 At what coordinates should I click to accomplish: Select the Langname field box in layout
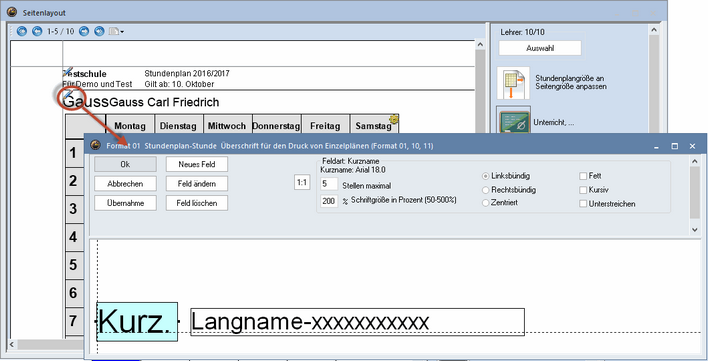point(357,322)
